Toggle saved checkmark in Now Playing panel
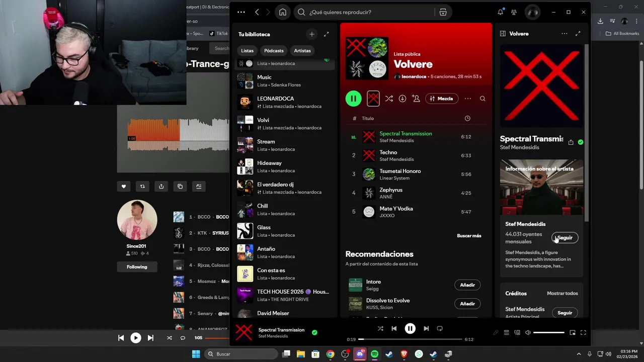 tap(581, 142)
